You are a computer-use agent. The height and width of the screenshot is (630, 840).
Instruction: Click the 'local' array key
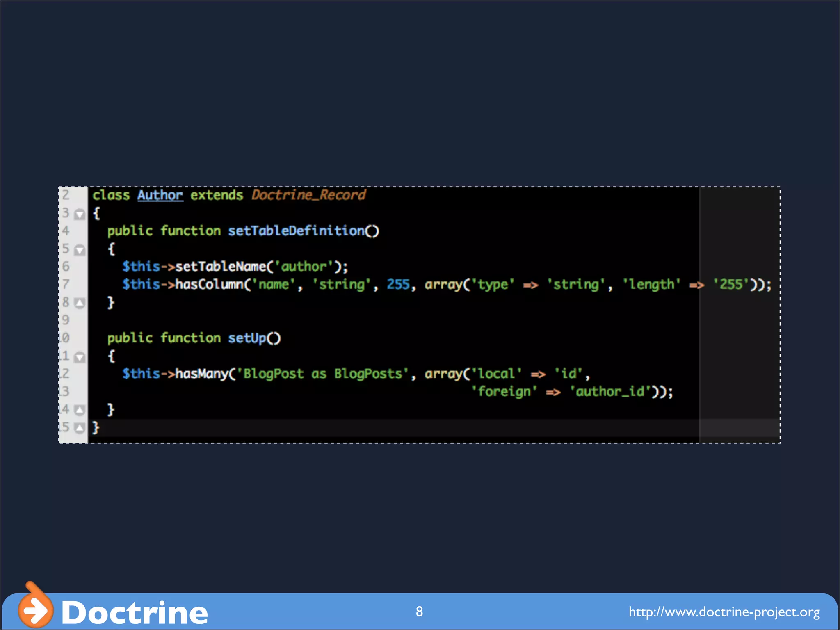point(496,374)
